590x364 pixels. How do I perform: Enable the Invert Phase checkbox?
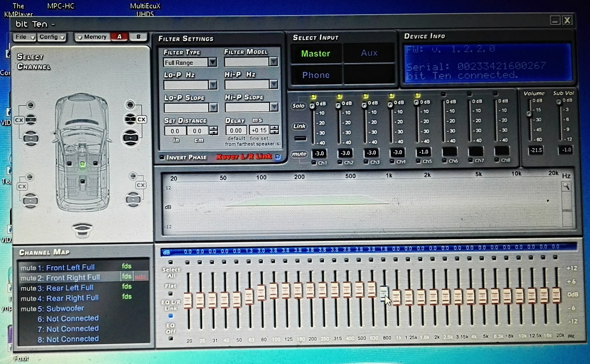(x=162, y=157)
